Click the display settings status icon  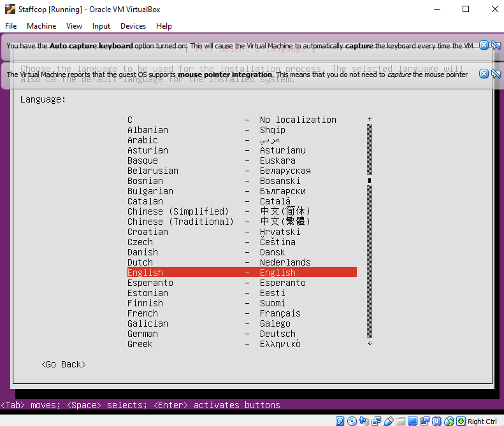412,421
